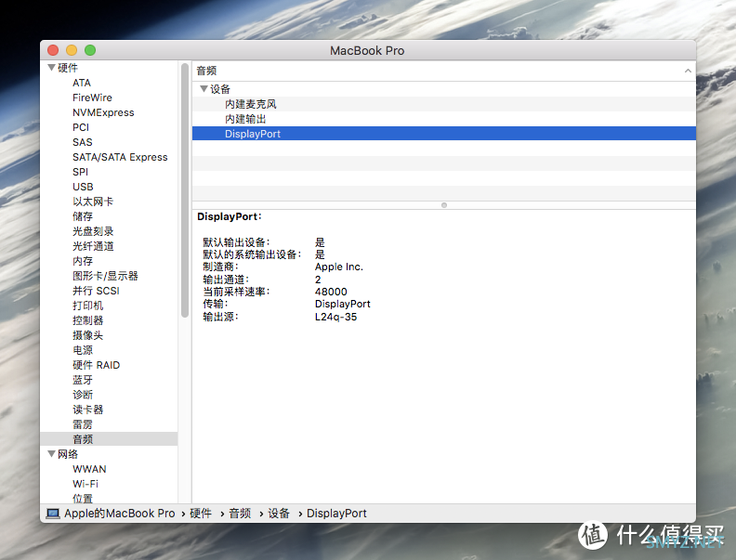Click the 硬件 breadcrumb in path bar
This screenshot has height=560, width=736.
(x=201, y=514)
